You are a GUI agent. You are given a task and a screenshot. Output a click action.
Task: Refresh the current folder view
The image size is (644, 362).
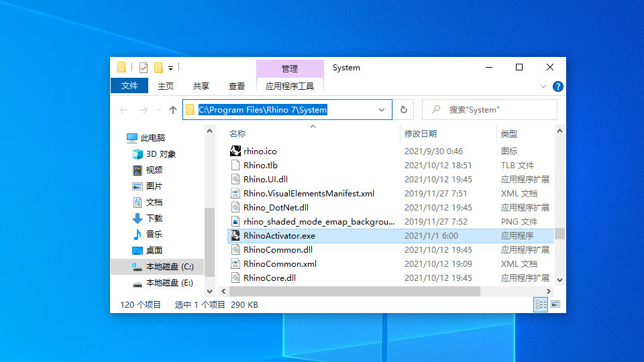coord(404,110)
